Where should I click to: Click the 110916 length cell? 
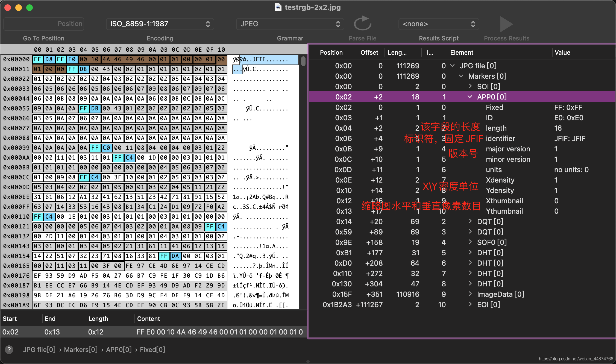(408, 294)
